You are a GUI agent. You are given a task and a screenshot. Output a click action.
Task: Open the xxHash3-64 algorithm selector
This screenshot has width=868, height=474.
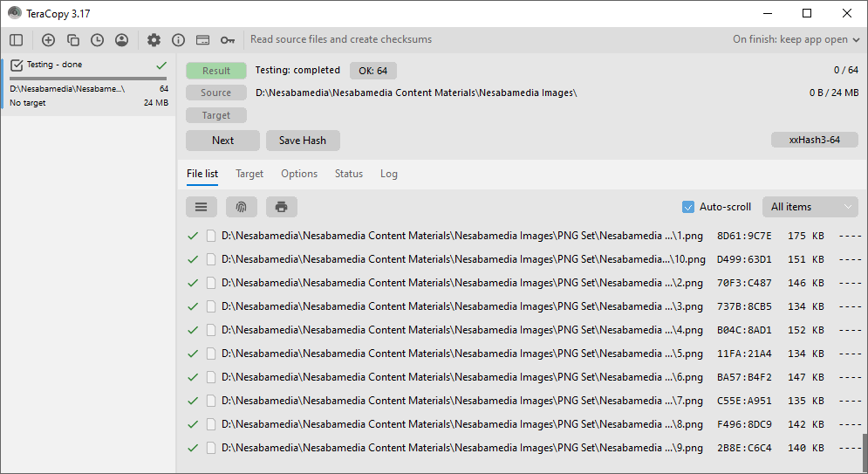(814, 140)
